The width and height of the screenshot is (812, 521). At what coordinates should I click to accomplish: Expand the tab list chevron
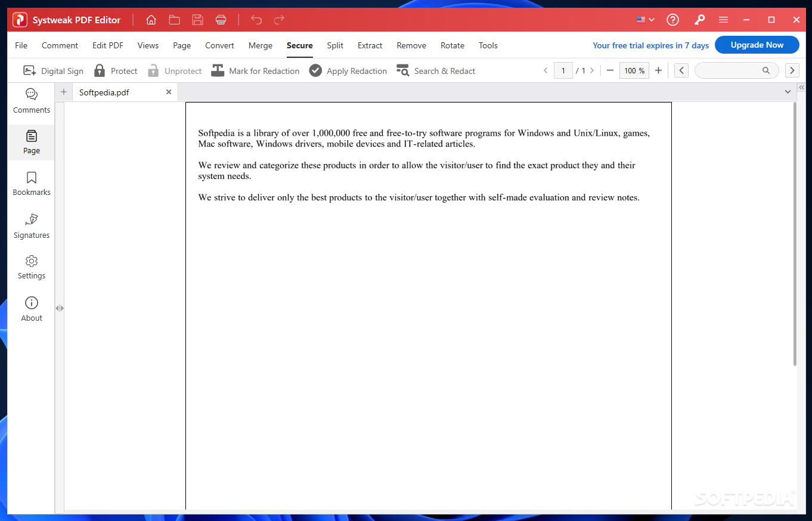788,92
